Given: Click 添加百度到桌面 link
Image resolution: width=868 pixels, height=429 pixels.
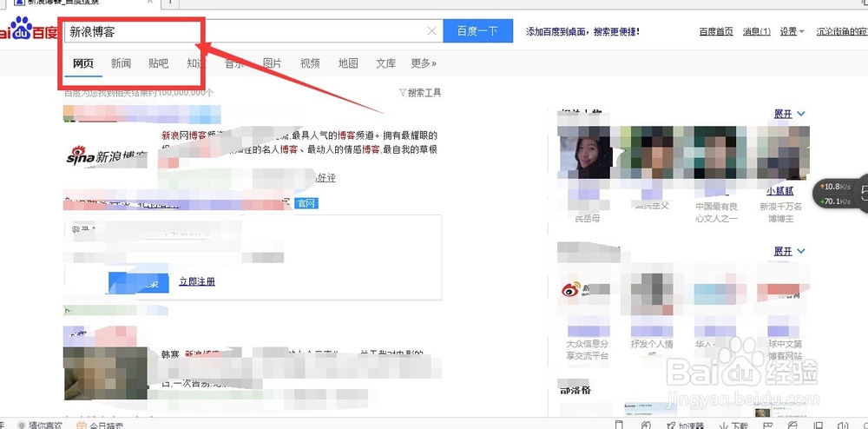Looking at the screenshot, I should [583, 31].
